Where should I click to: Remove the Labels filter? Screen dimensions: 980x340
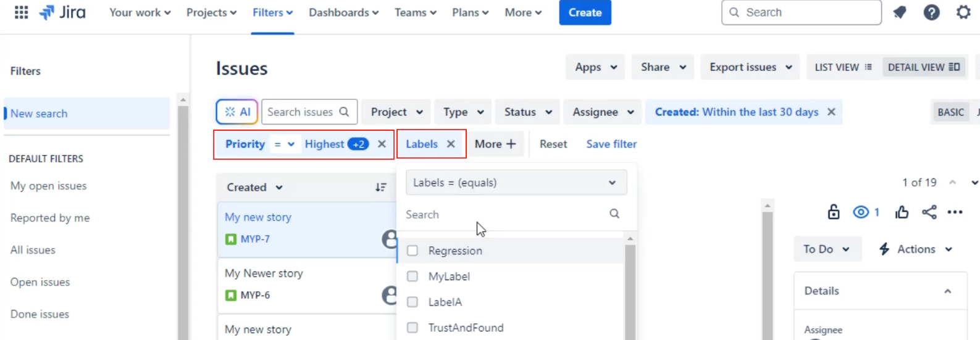[x=451, y=144]
